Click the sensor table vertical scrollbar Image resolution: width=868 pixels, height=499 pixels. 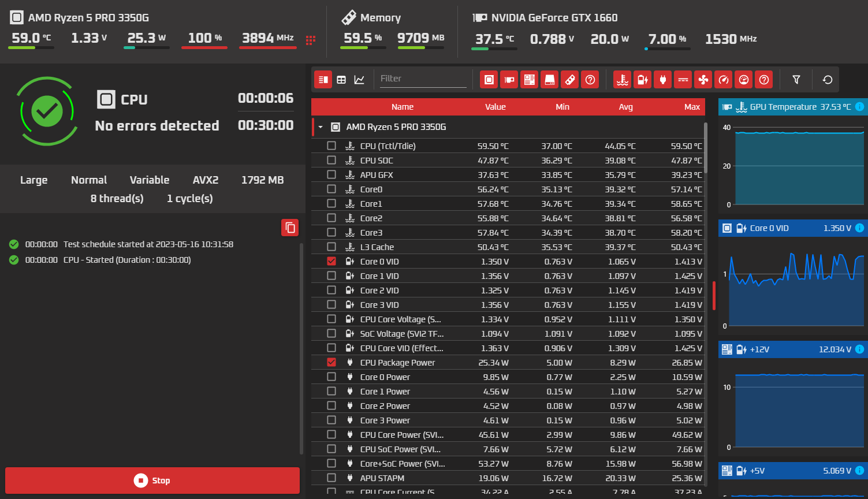click(705, 148)
